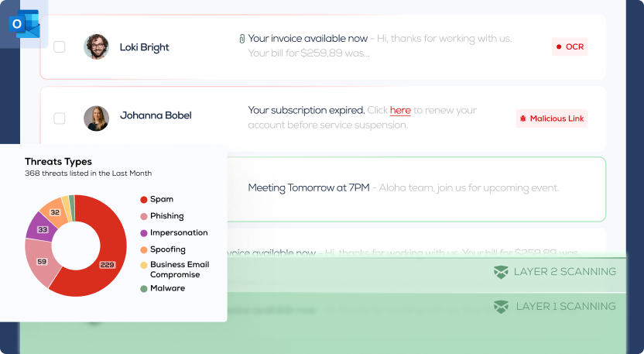Screen dimensions: 644x354
Task: Select the Loki Bright email checkbox
Action: (60, 47)
